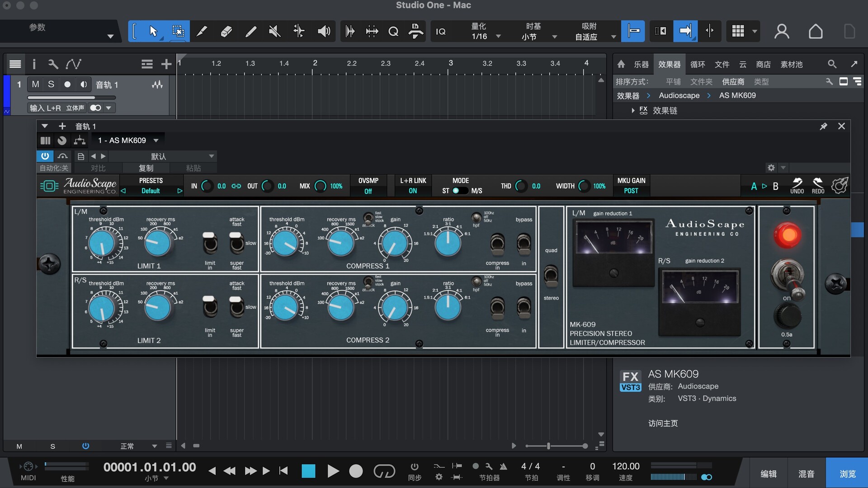The width and height of the screenshot is (868, 488).
Task: Toggle the plugin power bypass button
Action: tap(45, 156)
